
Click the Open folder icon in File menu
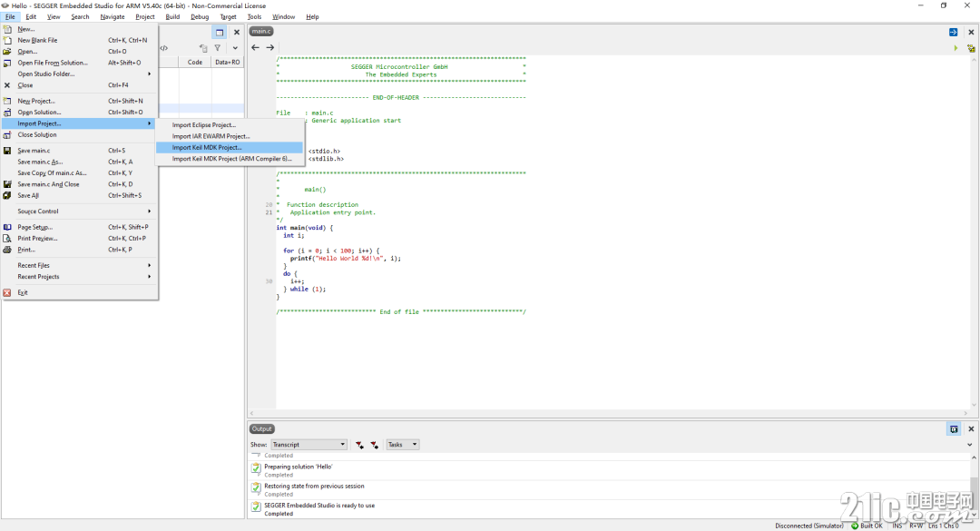[x=7, y=52]
